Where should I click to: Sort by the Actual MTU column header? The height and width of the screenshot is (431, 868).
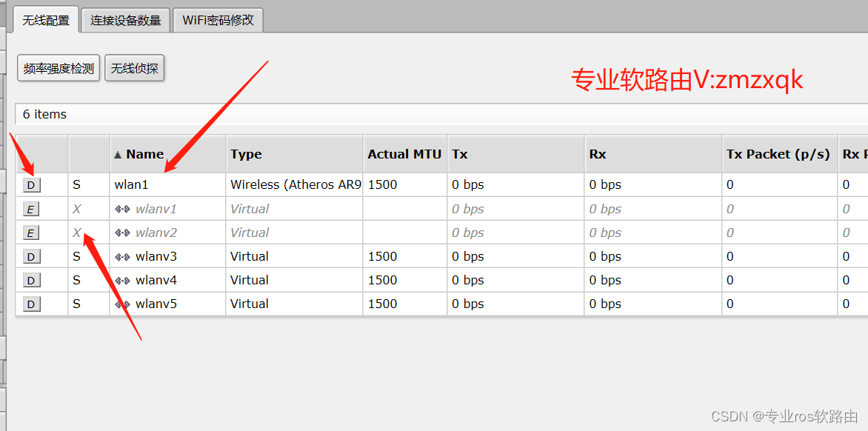pos(404,154)
